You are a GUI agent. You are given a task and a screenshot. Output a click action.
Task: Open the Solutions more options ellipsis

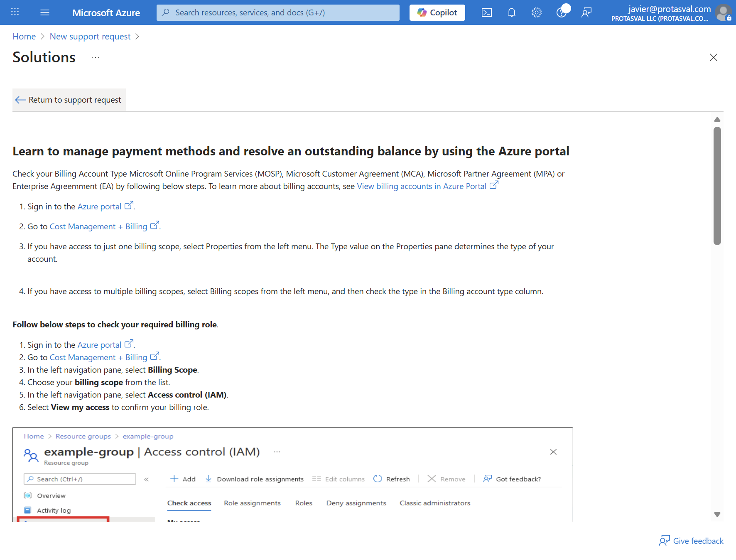point(96,57)
